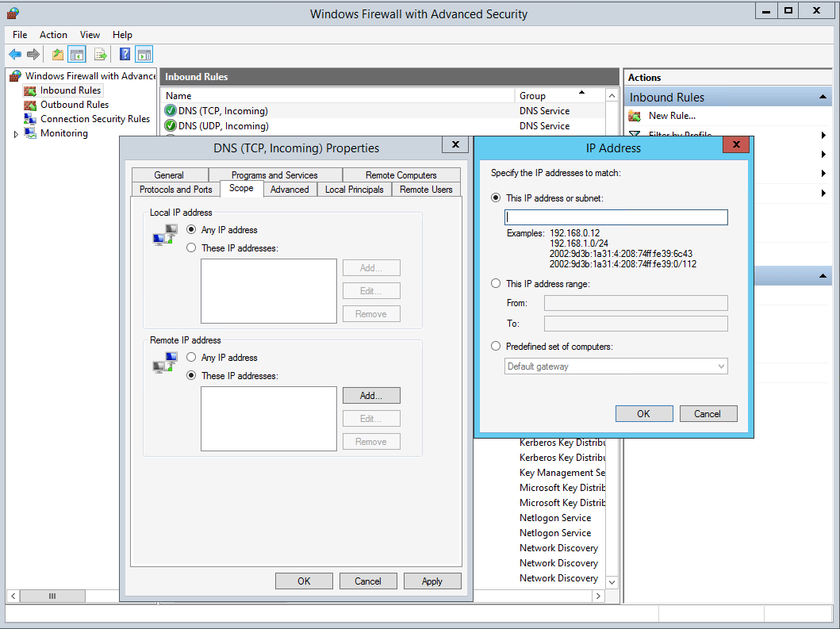
Task: Select Outbound Rules in the tree
Action: point(75,105)
